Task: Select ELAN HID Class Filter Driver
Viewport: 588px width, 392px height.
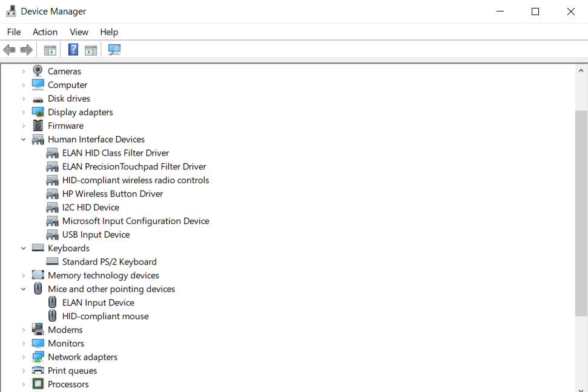Action: [116, 153]
